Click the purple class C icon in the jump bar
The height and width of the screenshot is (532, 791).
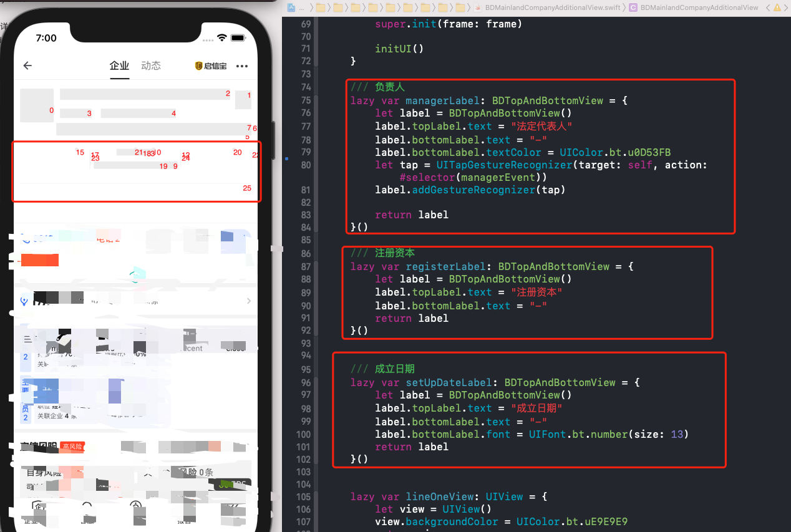click(x=633, y=7)
